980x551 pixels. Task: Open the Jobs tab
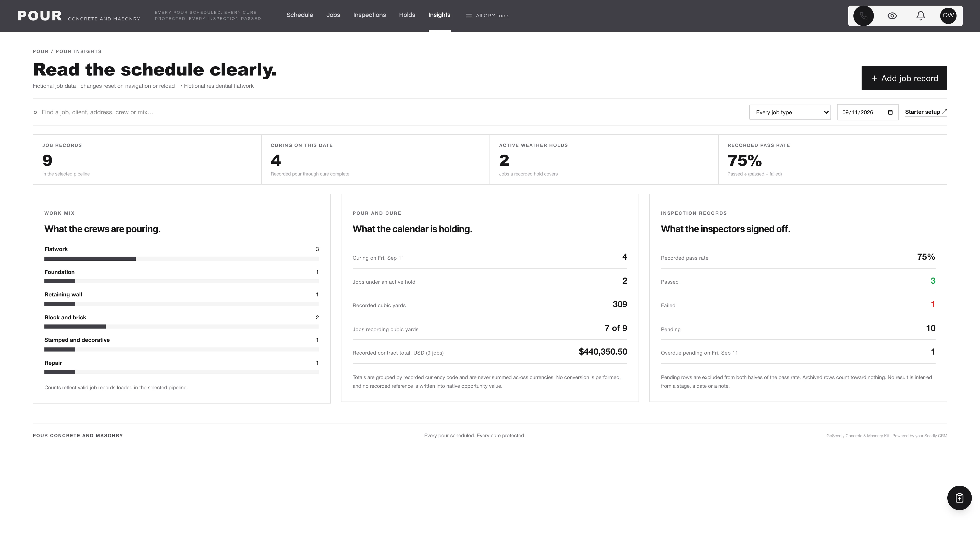333,15
